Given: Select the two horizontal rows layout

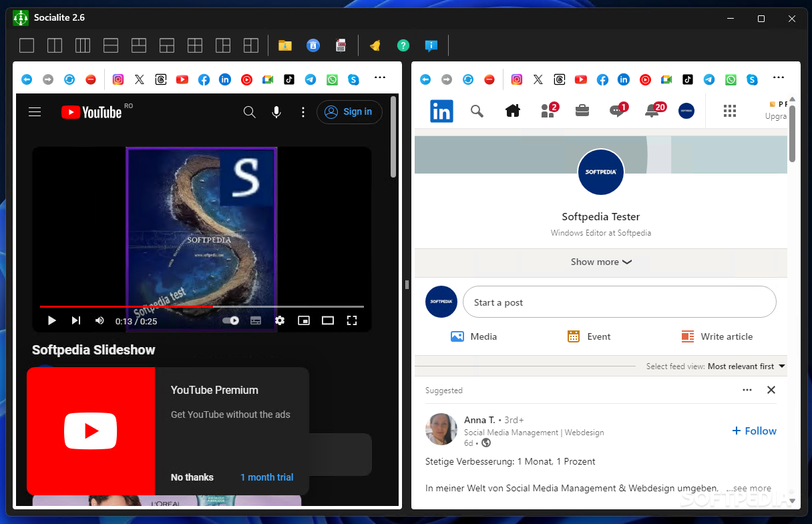Looking at the screenshot, I should (111, 45).
